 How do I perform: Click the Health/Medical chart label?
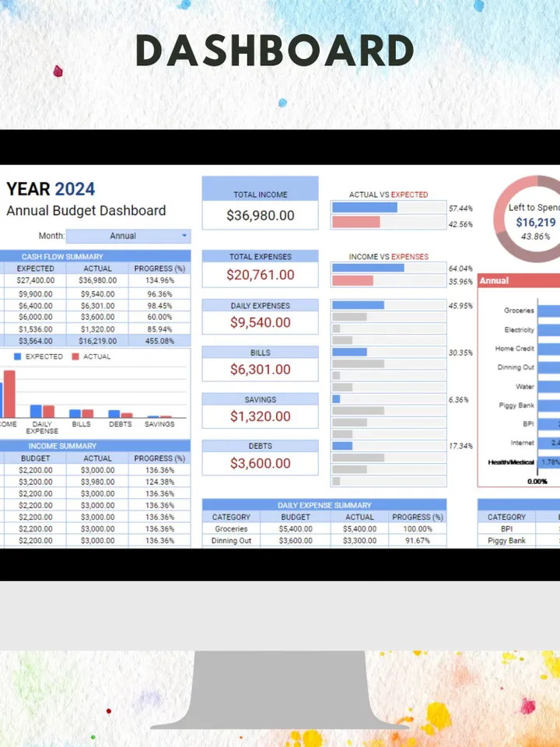click(511, 462)
